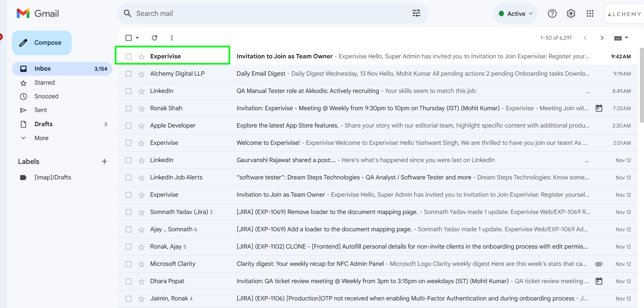644x308 pixels.
Task: Go to the older page arrow
Action: tap(602, 38)
